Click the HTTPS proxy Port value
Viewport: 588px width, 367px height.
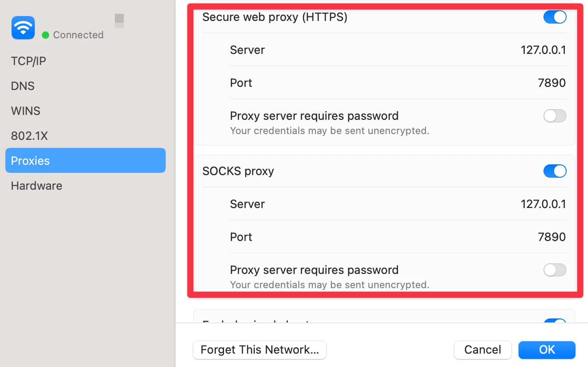point(551,83)
